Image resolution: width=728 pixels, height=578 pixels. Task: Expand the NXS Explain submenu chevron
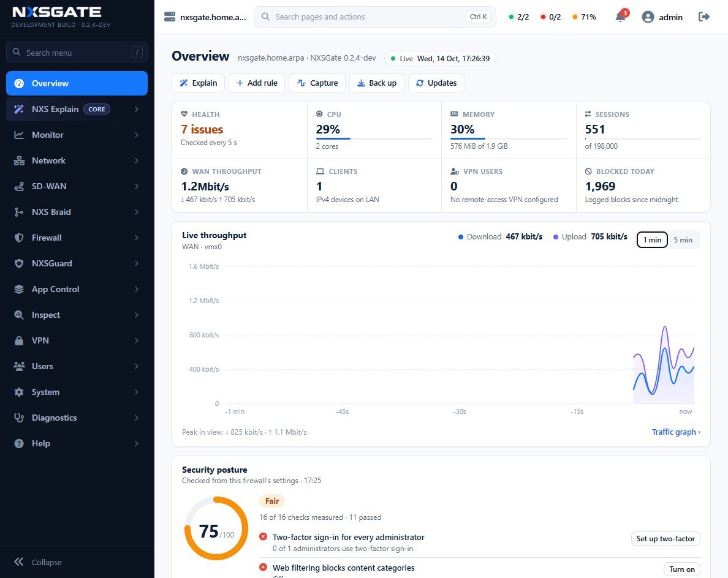(x=137, y=109)
